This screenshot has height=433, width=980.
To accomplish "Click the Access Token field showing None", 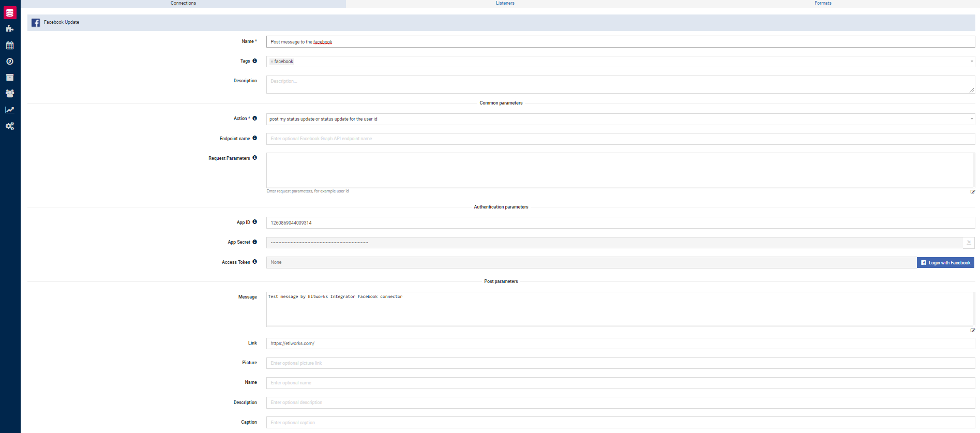I will coord(592,263).
